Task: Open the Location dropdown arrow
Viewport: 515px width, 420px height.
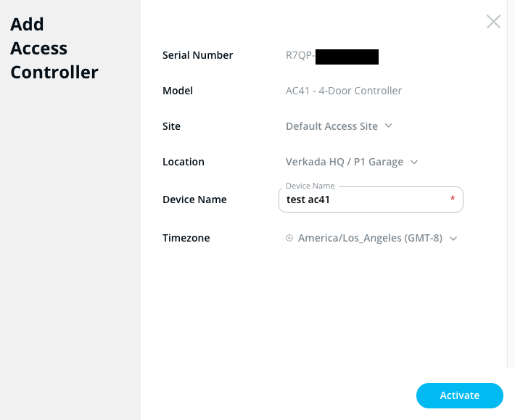Action: coord(414,162)
